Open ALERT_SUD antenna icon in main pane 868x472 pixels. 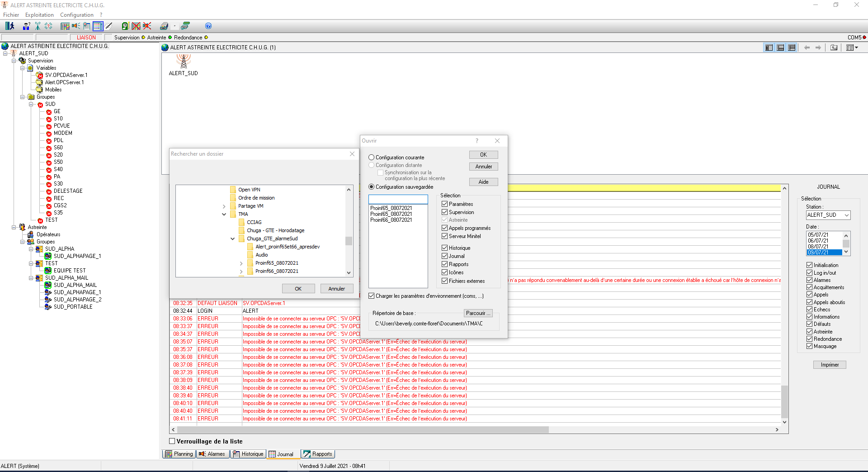point(183,62)
